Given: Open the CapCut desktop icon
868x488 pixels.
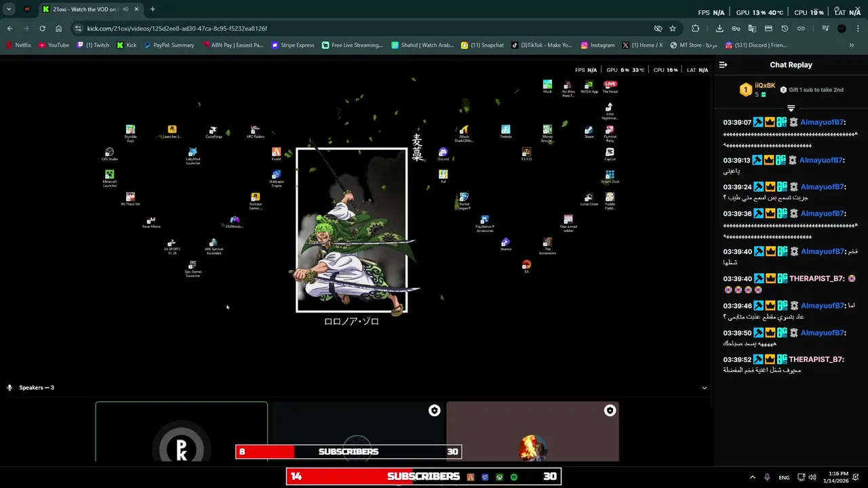Looking at the screenshot, I should pos(610,154).
